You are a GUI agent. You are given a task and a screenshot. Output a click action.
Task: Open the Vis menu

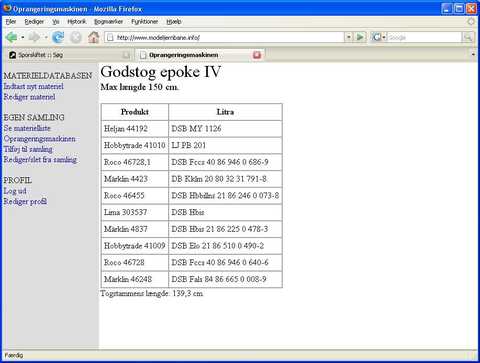pos(56,22)
